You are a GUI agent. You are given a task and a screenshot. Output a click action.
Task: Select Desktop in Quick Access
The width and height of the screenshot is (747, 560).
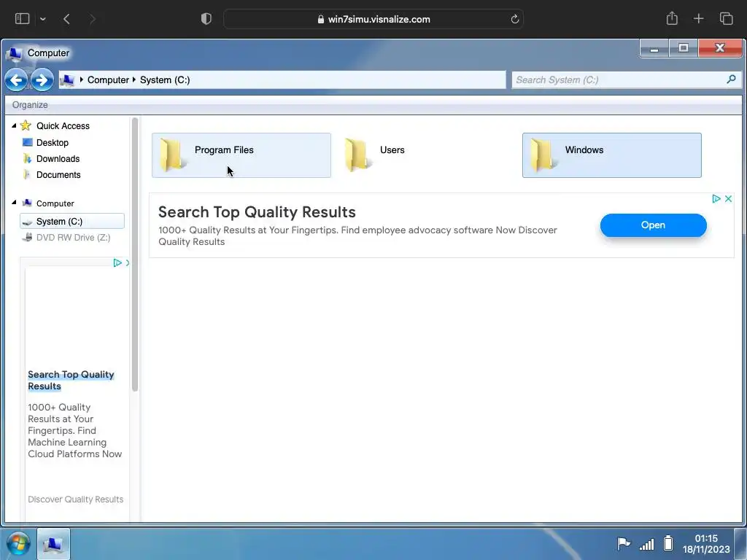tap(53, 142)
